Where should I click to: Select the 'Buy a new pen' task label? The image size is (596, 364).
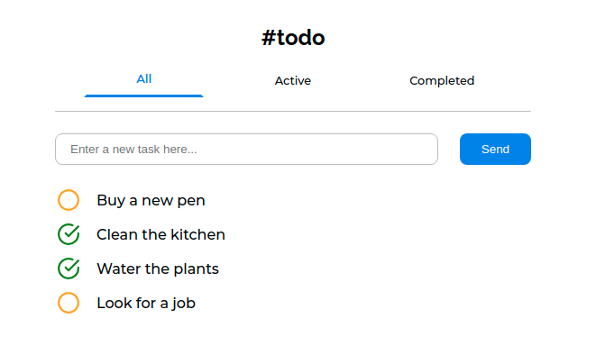click(x=151, y=200)
